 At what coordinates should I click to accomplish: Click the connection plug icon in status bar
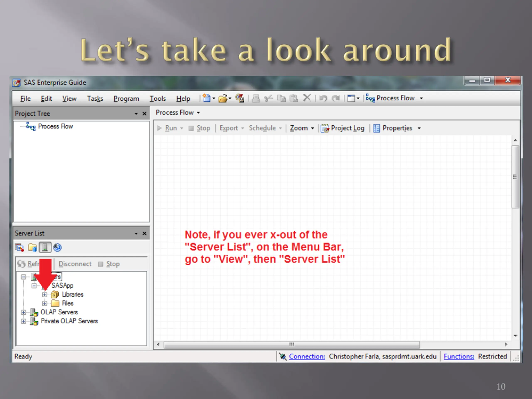tap(283, 356)
